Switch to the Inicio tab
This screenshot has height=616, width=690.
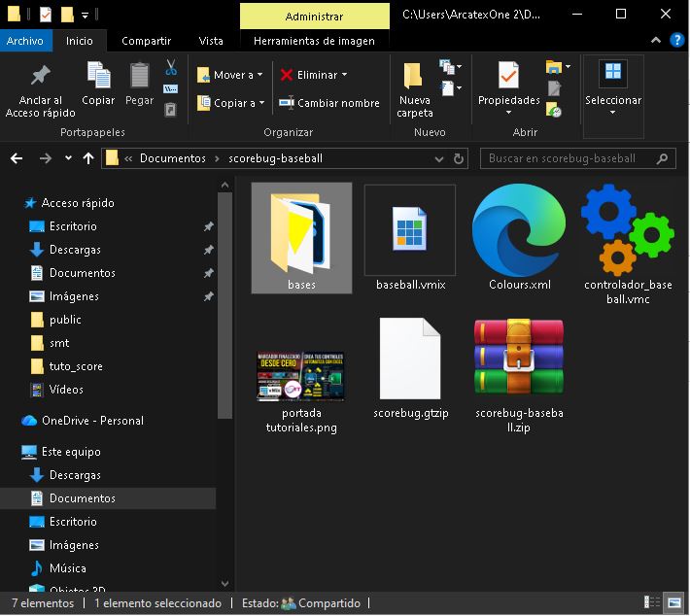click(80, 41)
